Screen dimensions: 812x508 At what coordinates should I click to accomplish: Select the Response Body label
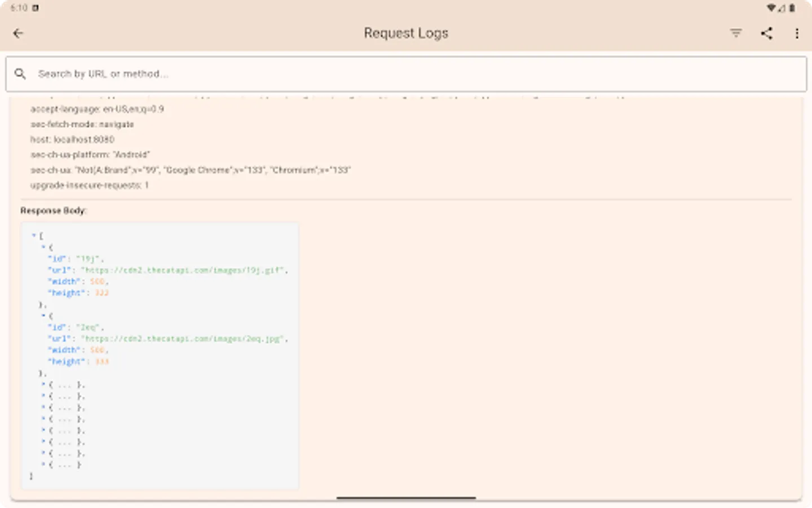53,211
